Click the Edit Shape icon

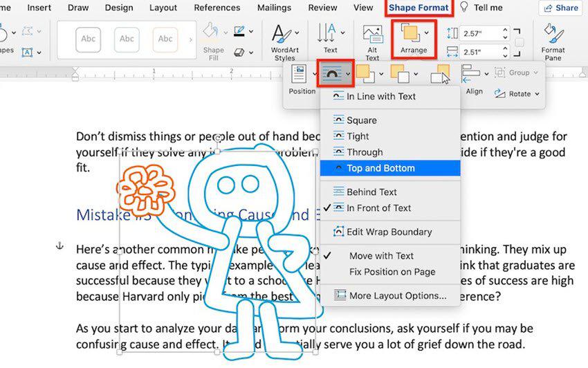tap(27, 32)
